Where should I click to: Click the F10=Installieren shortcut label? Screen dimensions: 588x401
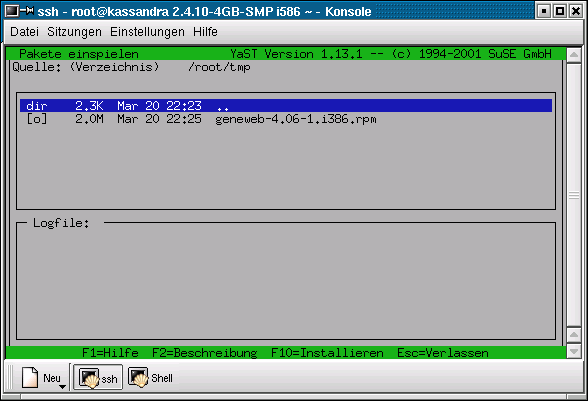pyautogui.click(x=327, y=353)
